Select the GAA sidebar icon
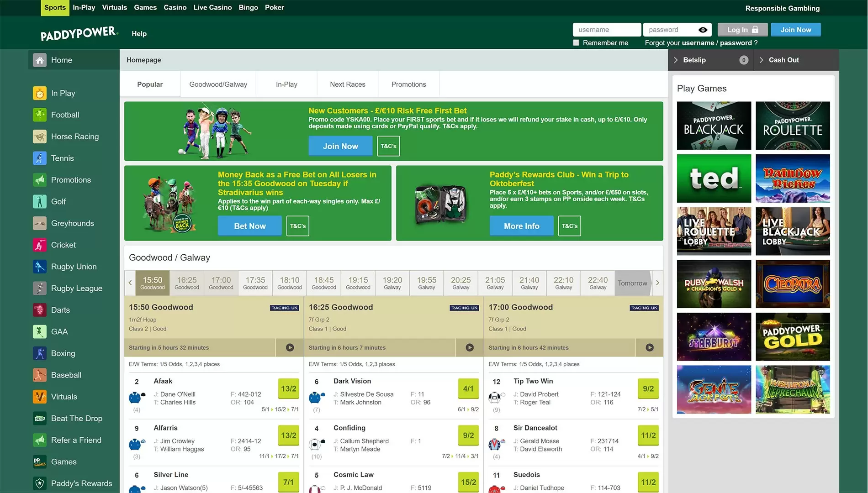868x493 pixels. pyautogui.click(x=40, y=332)
